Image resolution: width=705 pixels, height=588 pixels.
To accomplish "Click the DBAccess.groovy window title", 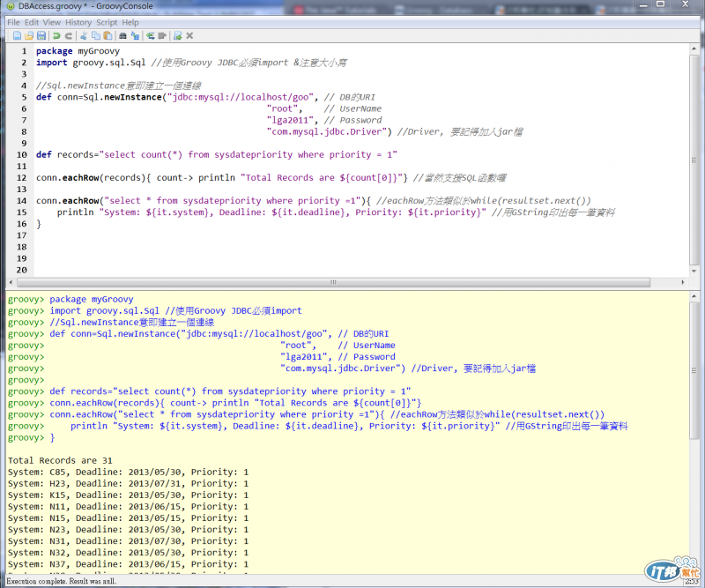I will [85, 6].
